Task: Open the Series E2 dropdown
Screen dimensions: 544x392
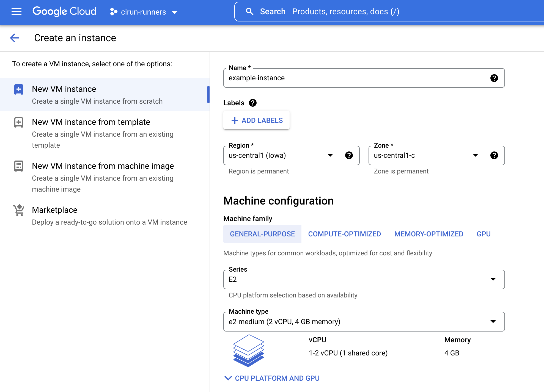Action: (x=364, y=280)
